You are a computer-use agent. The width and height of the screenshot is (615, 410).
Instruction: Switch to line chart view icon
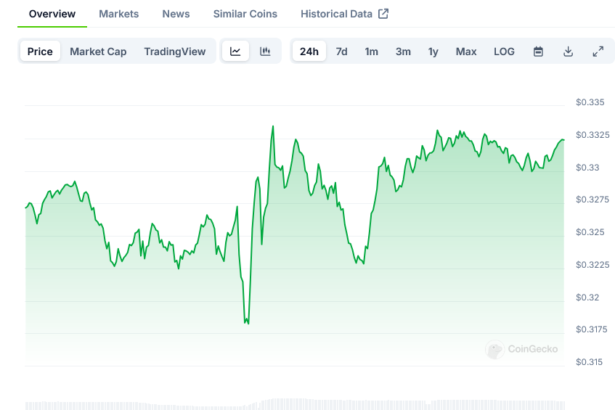pos(235,51)
